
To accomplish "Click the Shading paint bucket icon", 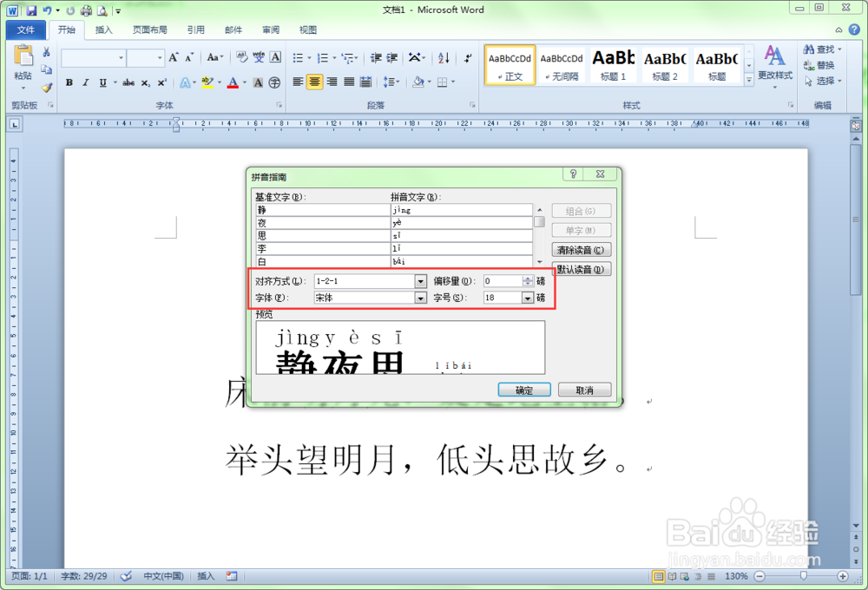I will (418, 82).
